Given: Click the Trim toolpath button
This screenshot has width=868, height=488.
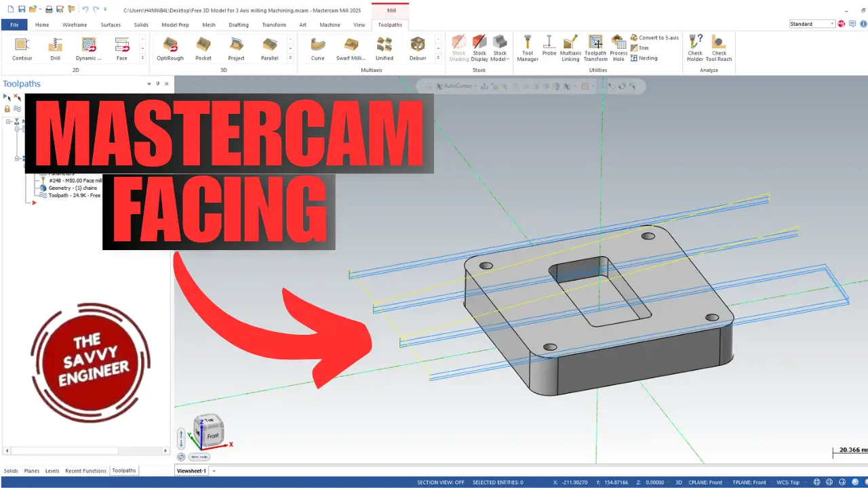Looking at the screenshot, I should click(x=639, y=48).
